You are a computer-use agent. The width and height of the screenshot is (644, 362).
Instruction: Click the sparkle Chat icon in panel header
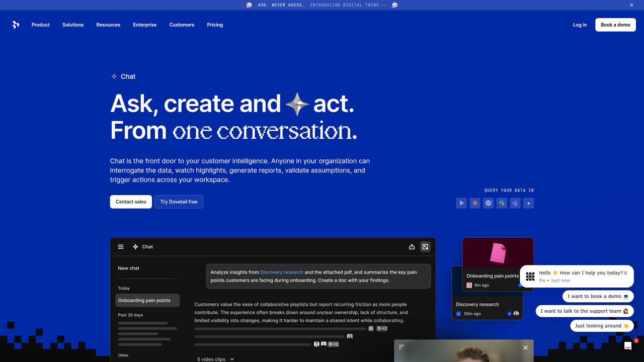[x=135, y=247]
